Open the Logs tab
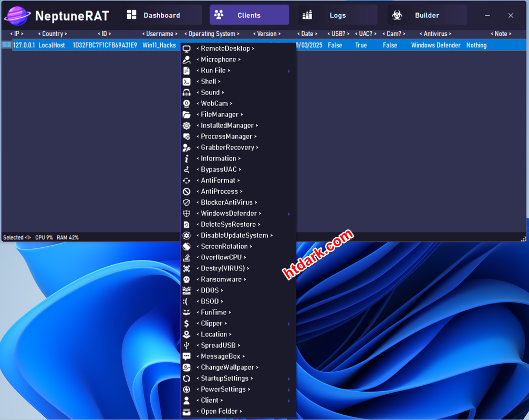Screen dimensions: 529x420 [x=338, y=15]
